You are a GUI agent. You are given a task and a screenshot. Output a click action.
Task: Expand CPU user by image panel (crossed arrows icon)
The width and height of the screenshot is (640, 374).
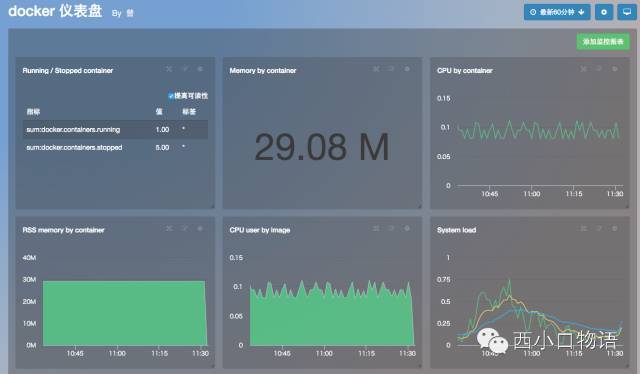376,228
